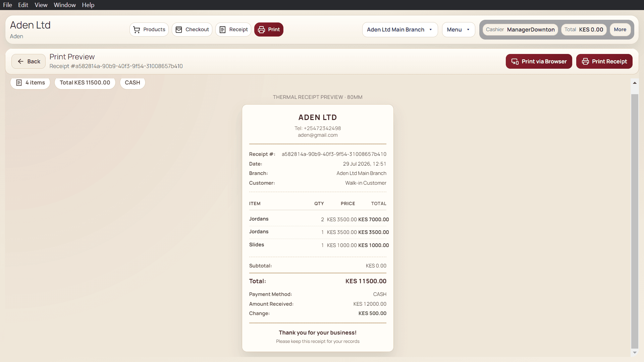Open the Edit menu

[23, 5]
